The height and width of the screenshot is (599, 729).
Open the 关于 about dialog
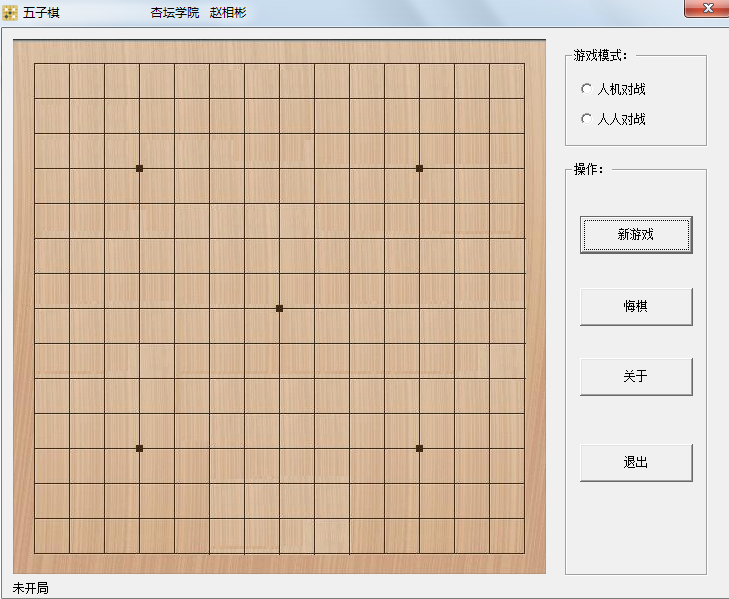pyautogui.click(x=636, y=377)
